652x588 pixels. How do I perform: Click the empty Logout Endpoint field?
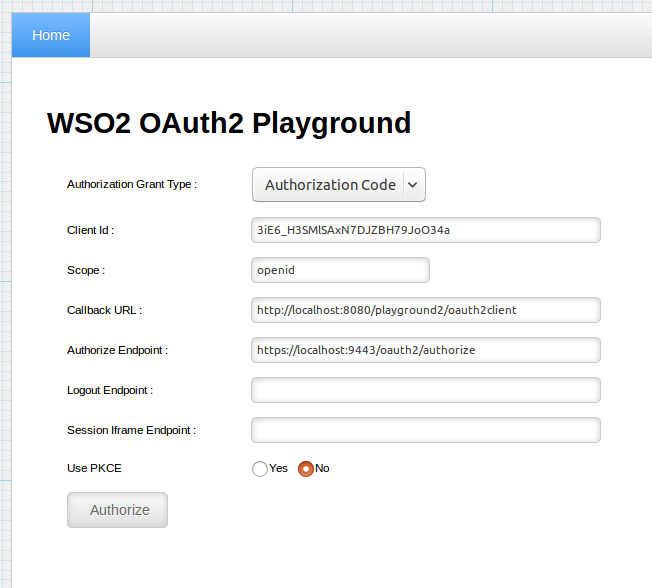[426, 390]
